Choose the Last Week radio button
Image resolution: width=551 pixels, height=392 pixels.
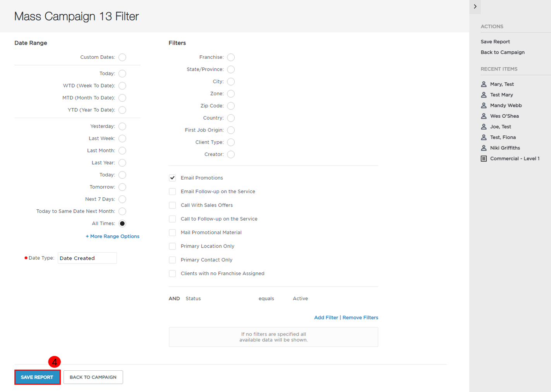pyautogui.click(x=122, y=139)
